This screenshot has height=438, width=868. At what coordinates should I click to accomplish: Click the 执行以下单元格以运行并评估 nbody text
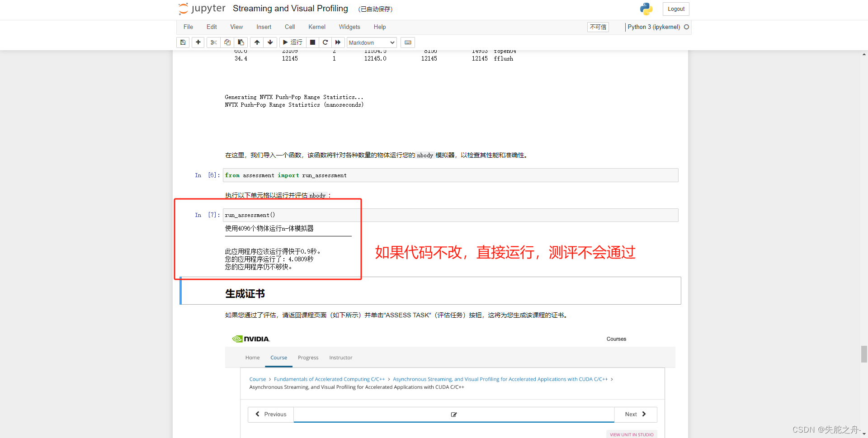coord(278,195)
